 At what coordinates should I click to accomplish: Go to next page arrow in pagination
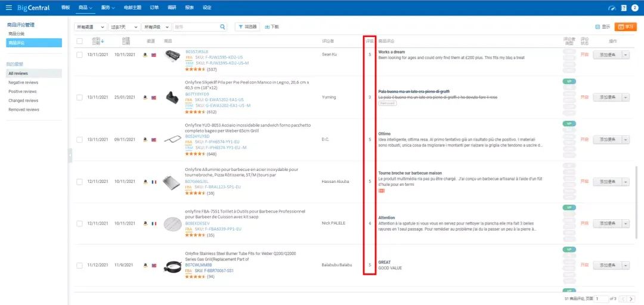point(632,299)
